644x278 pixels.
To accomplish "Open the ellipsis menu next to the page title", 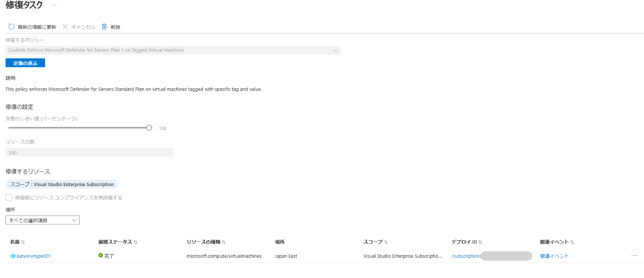I will pyautogui.click(x=54, y=5).
